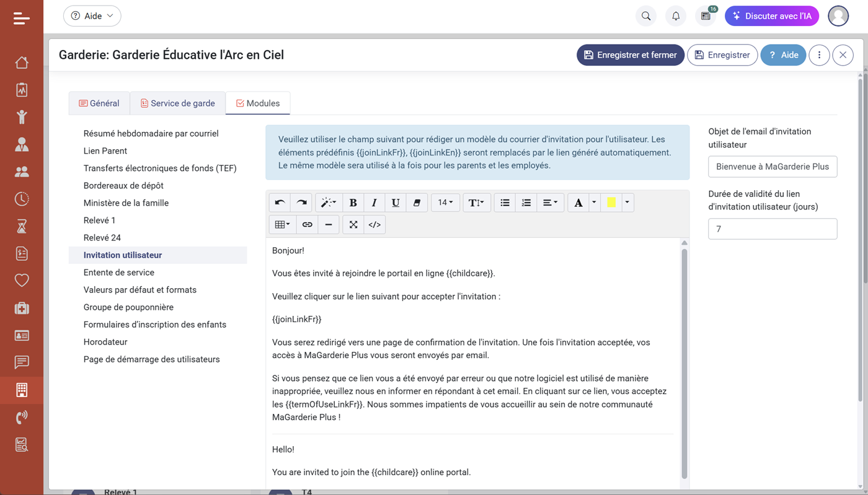Open the table insert dropdown
The width and height of the screenshot is (868, 495).
(x=282, y=224)
